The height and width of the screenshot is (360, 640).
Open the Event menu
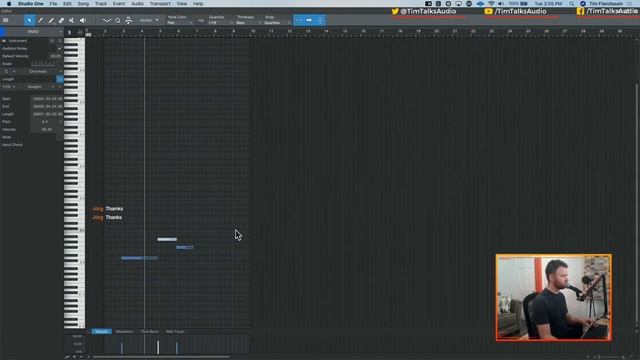pyautogui.click(x=119, y=4)
